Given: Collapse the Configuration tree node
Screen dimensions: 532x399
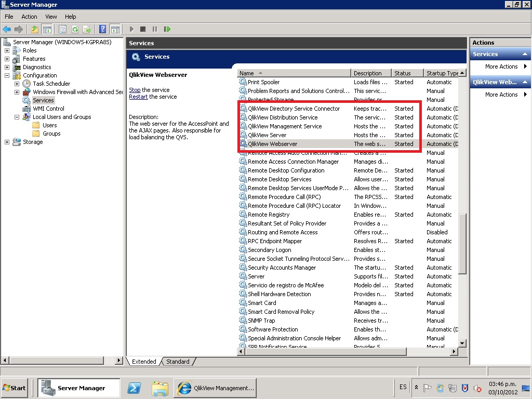Looking at the screenshot, I should pos(7,75).
